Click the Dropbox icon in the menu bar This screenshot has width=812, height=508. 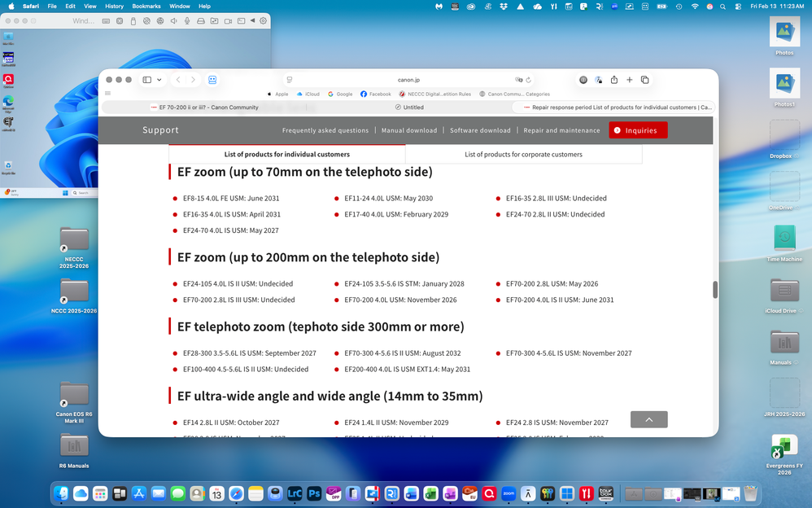pos(504,7)
